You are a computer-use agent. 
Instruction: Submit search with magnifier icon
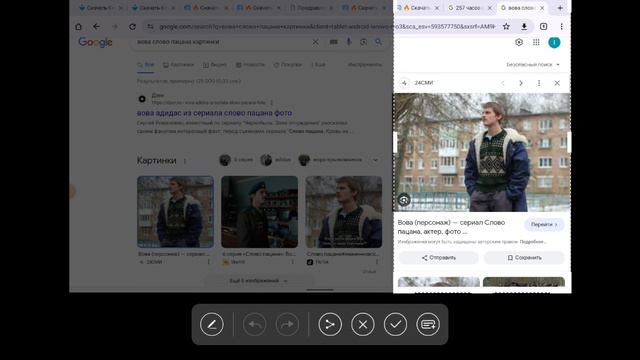click(x=378, y=42)
